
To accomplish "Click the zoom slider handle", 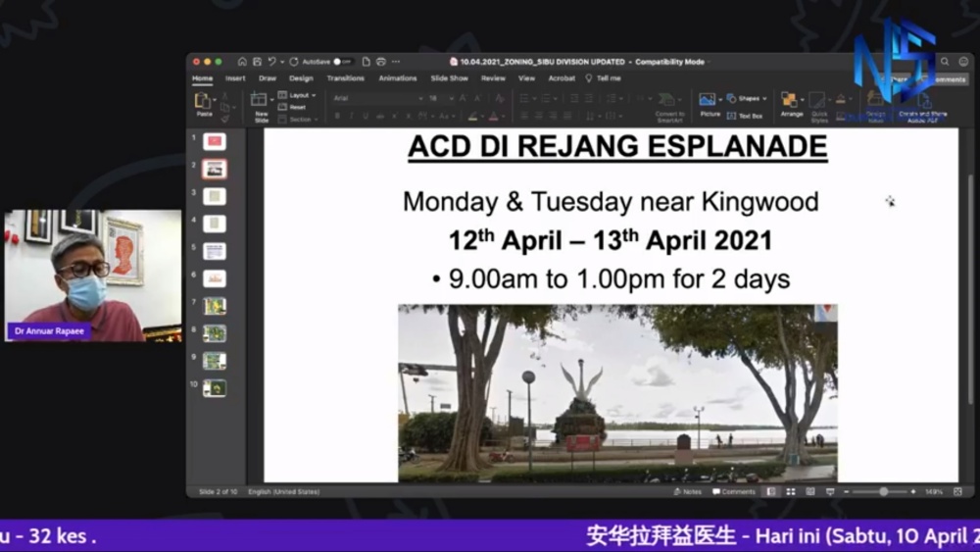I will pyautogui.click(x=884, y=492).
